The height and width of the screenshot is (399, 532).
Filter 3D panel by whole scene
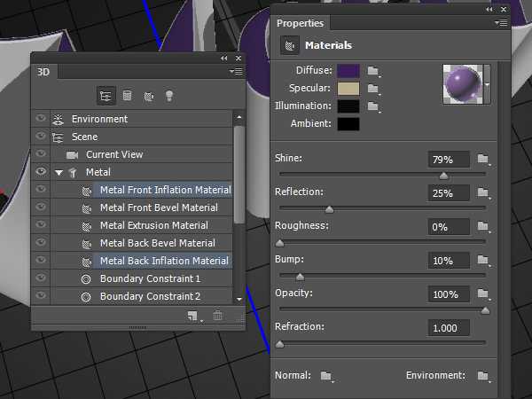click(x=106, y=96)
